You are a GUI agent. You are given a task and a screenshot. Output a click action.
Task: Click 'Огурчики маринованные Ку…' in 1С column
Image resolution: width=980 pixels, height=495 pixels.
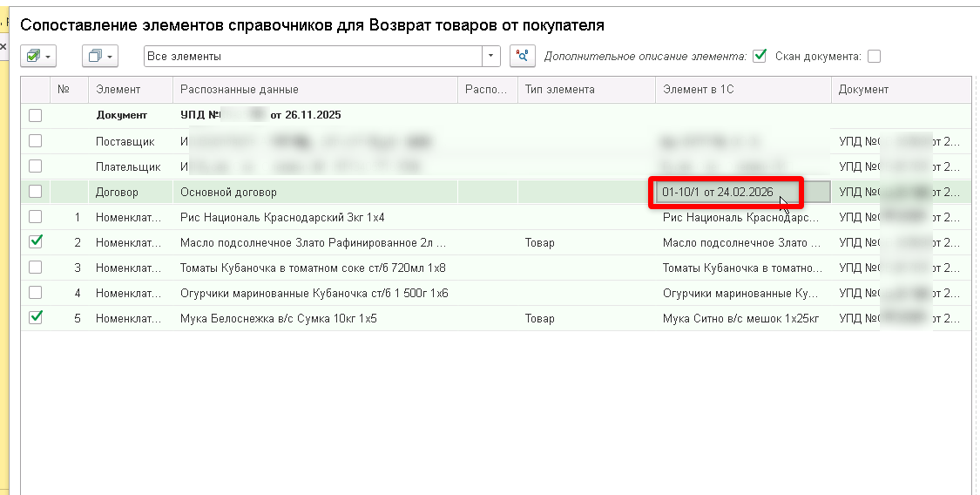743,293
